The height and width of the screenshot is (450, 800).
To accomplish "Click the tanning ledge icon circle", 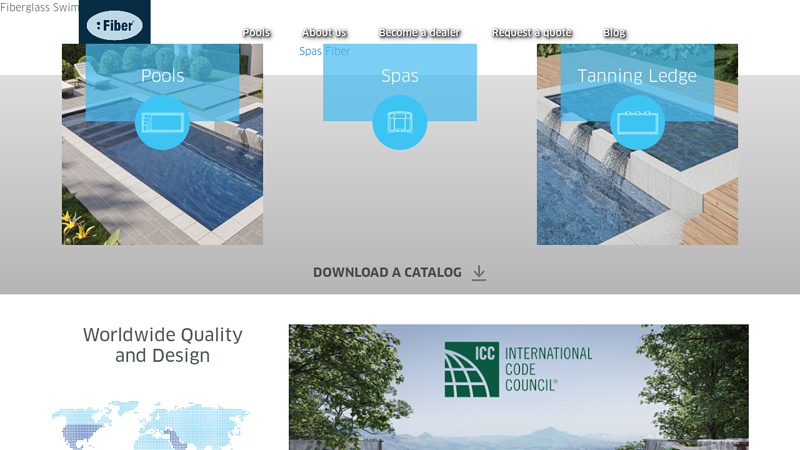I will 637,122.
